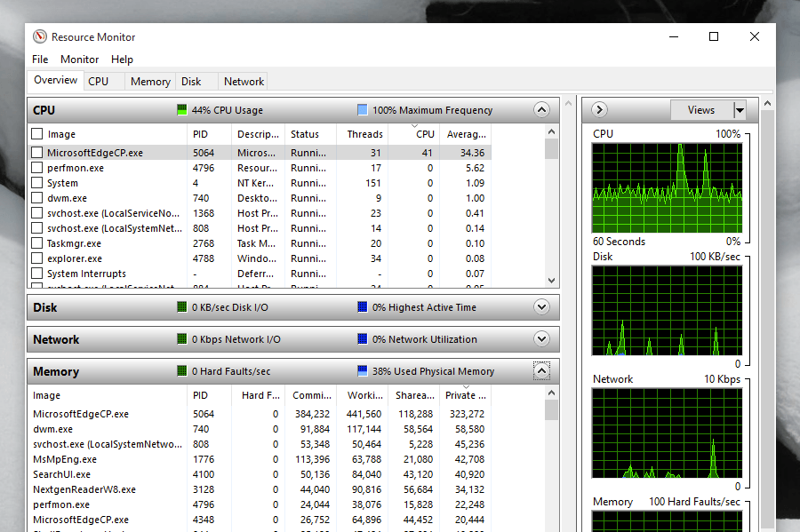Sort Memory list by Shareable column
Screen dimensions: 800x532
pos(414,395)
